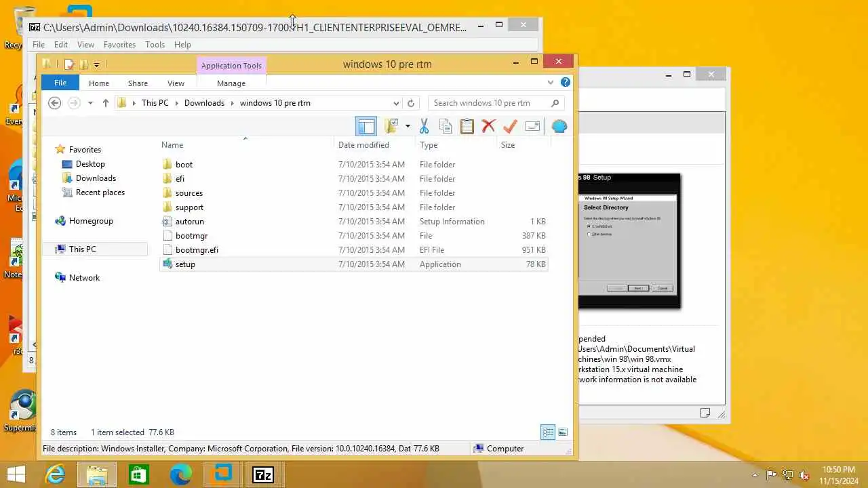Click the Rename icon in Explorer toolbar
The height and width of the screenshot is (488, 868).
(x=532, y=126)
